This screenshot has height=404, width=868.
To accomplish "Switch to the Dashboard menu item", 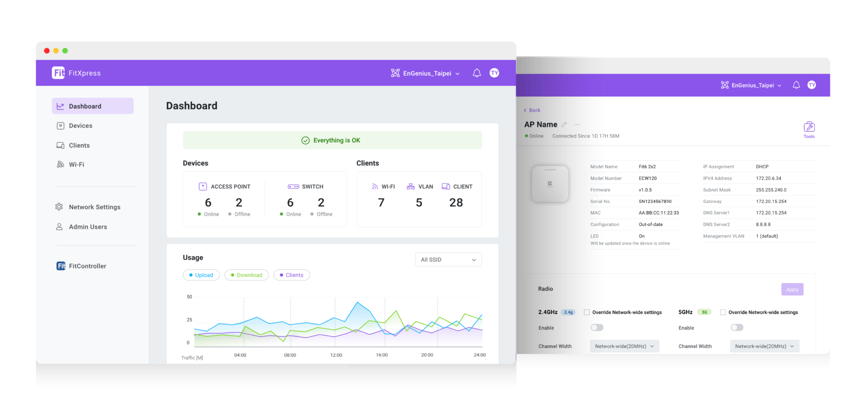I will [x=85, y=106].
